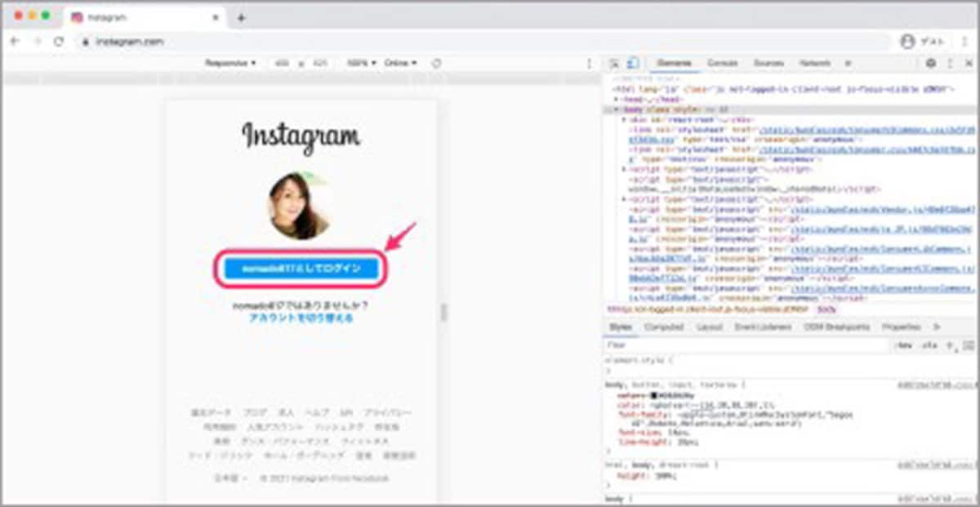
Task: Click the rotate viewport icon
Action: click(436, 63)
